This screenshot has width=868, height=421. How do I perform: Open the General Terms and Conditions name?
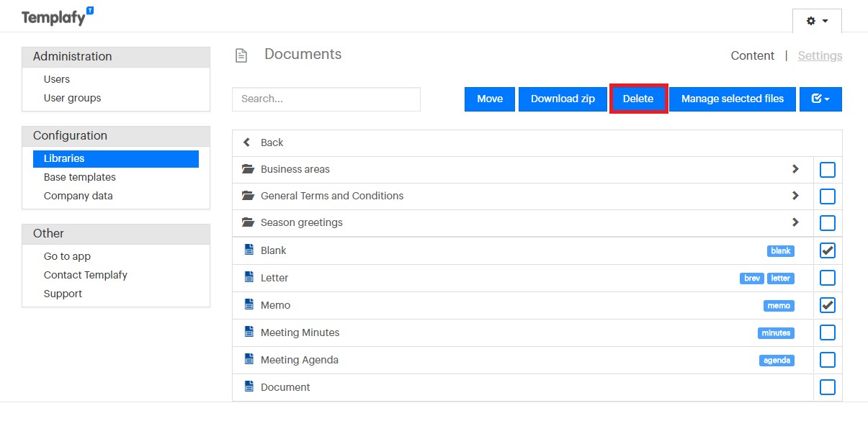click(x=332, y=196)
